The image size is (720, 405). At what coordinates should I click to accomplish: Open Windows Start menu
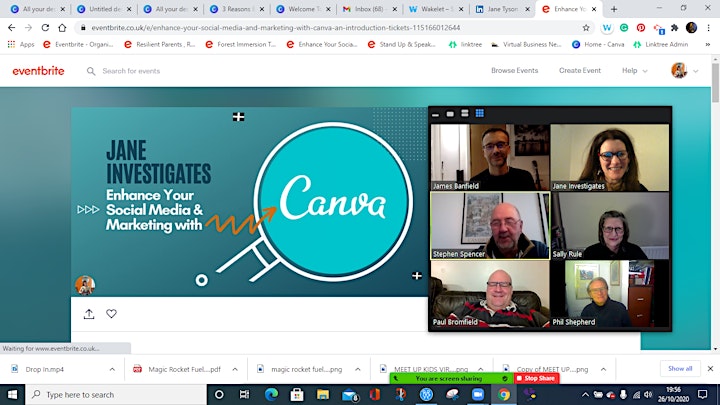12,394
